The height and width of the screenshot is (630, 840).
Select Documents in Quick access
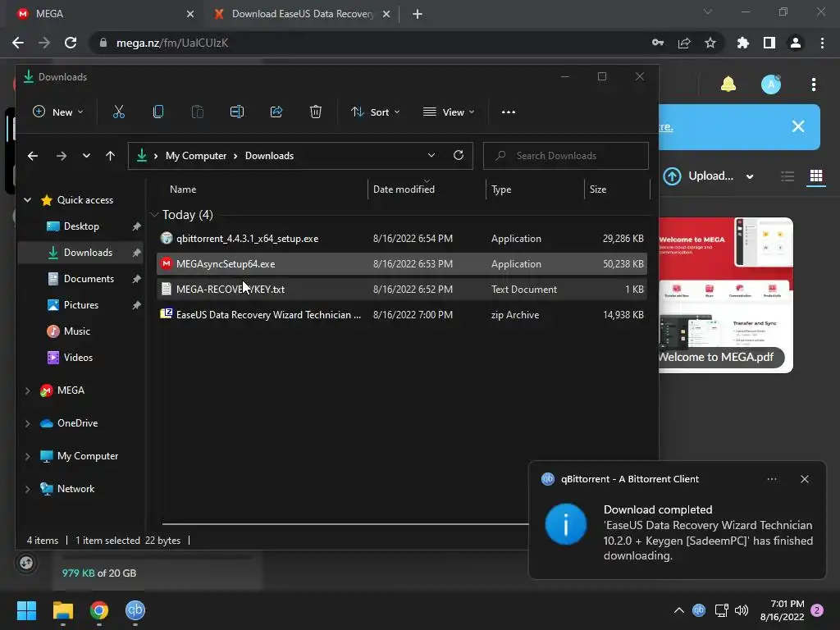point(81,279)
